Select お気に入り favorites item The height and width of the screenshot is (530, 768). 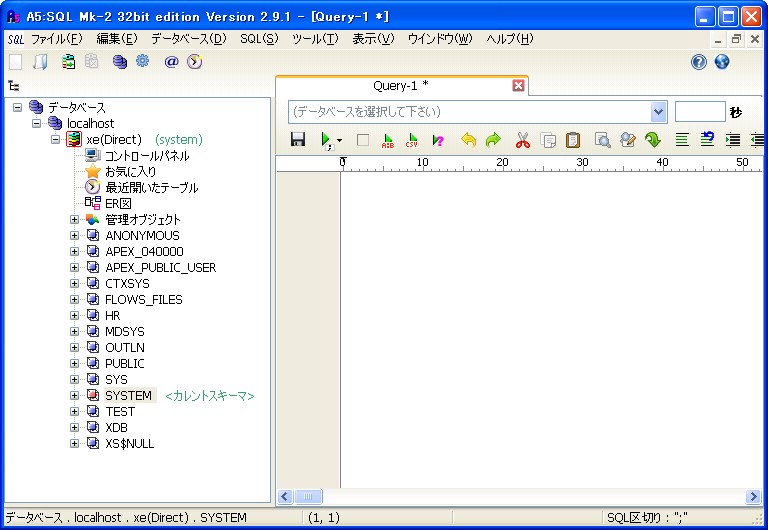click(131, 171)
